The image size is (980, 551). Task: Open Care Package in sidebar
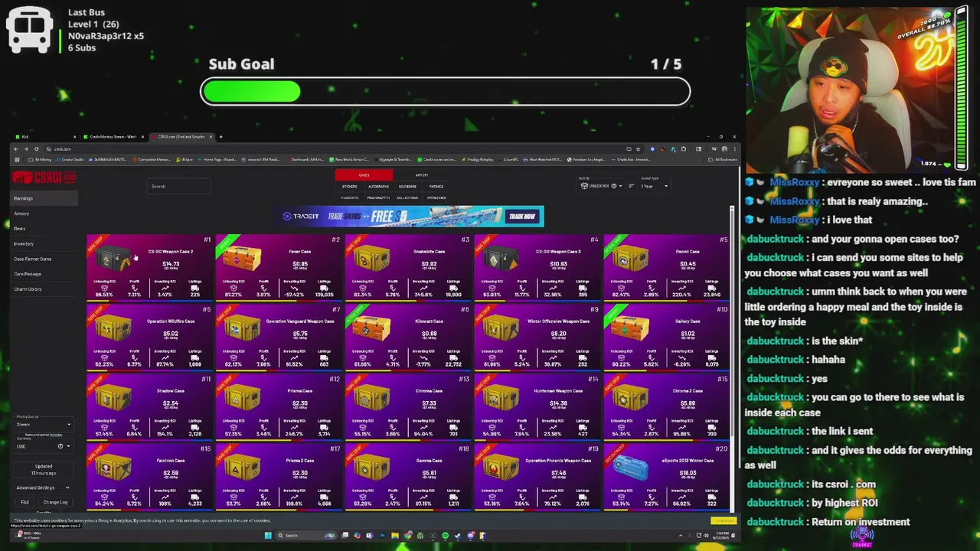tap(44, 274)
